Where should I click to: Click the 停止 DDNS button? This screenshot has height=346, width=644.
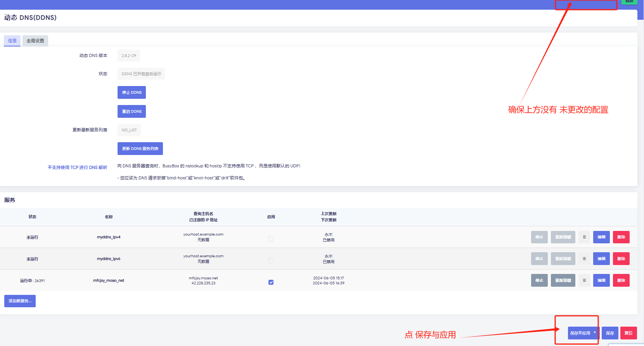(x=132, y=93)
